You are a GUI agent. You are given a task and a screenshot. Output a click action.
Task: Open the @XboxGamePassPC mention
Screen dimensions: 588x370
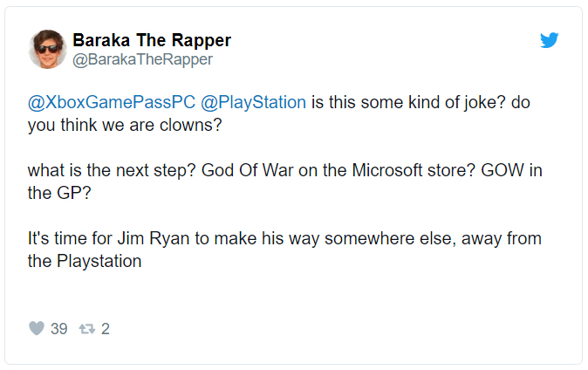112,102
